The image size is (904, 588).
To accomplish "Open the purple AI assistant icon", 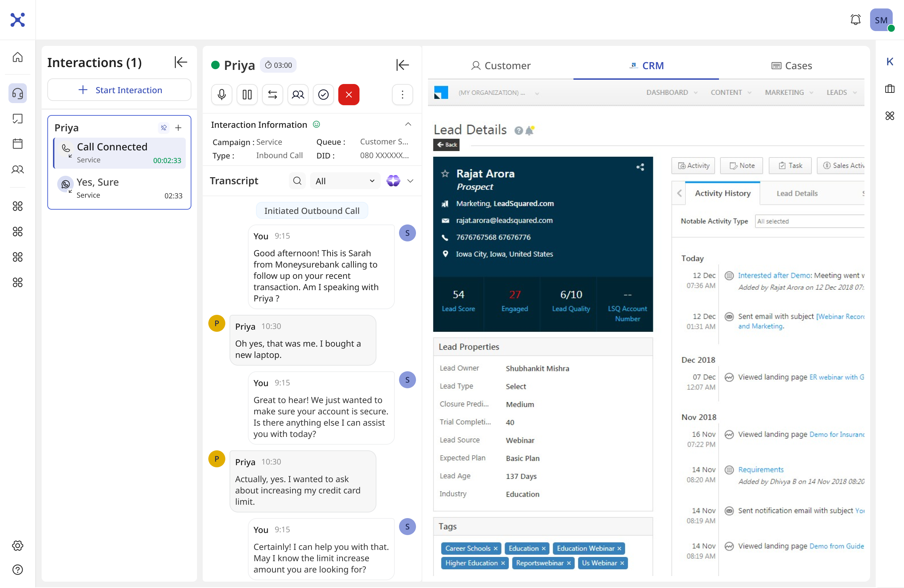I will coord(393,181).
